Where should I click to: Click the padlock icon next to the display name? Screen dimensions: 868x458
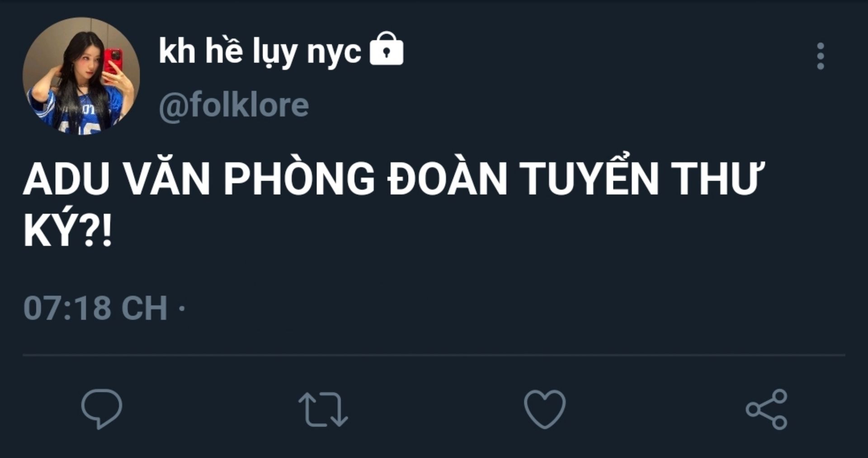click(x=387, y=48)
